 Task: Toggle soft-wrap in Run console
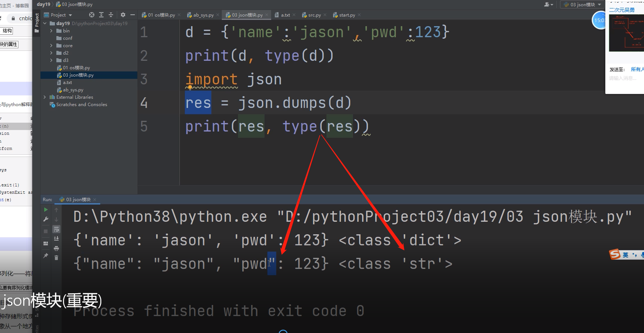click(x=56, y=229)
